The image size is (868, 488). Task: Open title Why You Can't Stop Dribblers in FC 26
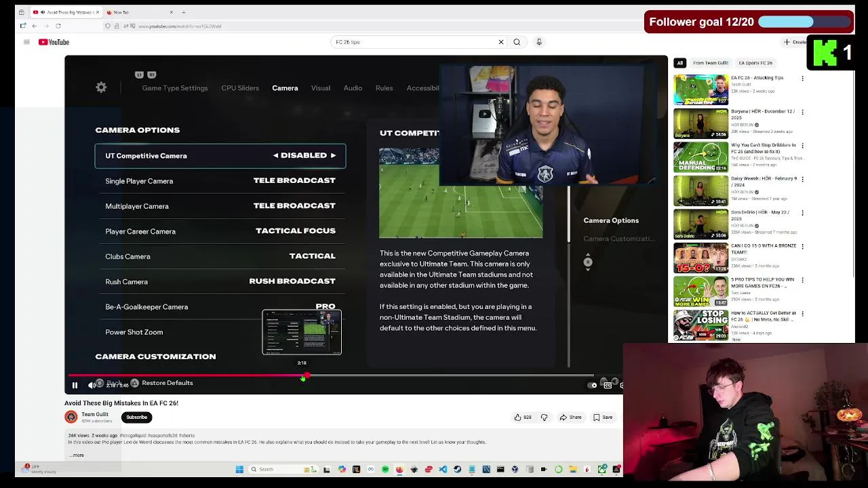[763, 148]
